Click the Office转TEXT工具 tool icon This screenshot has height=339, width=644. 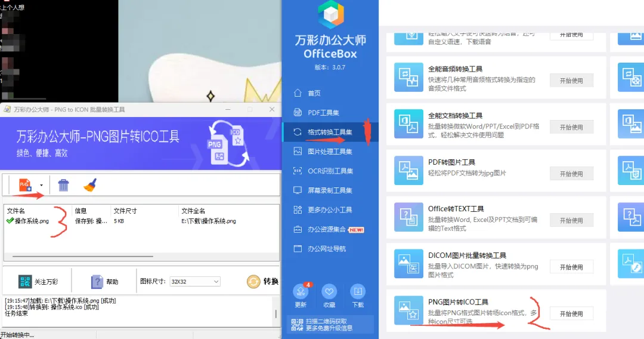click(x=408, y=217)
